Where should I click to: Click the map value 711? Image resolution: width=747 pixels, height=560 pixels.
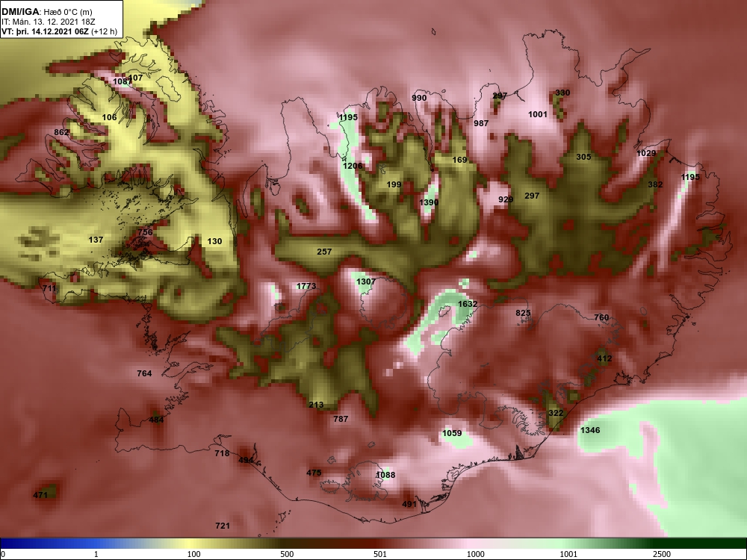(49, 288)
